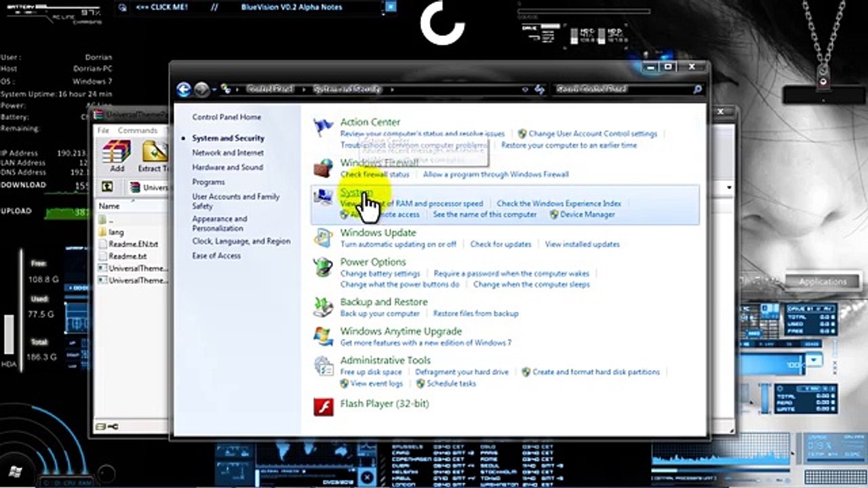The image size is (868, 488).
Task: Click Allow a program through Windows Firewall
Action: click(496, 175)
